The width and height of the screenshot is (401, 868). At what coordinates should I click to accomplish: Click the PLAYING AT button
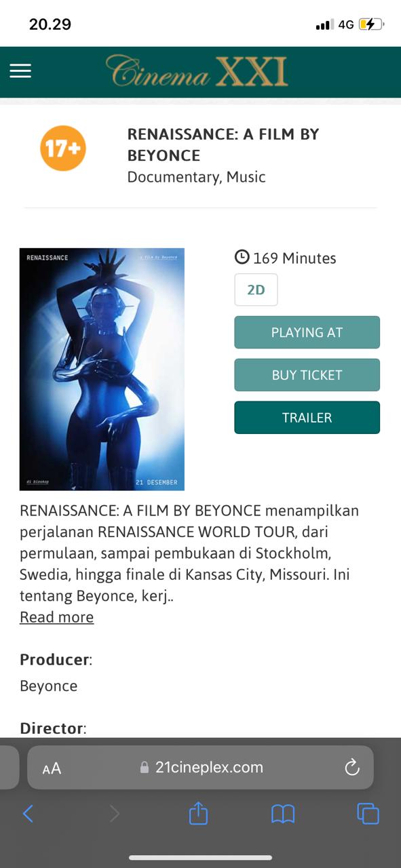[307, 332]
